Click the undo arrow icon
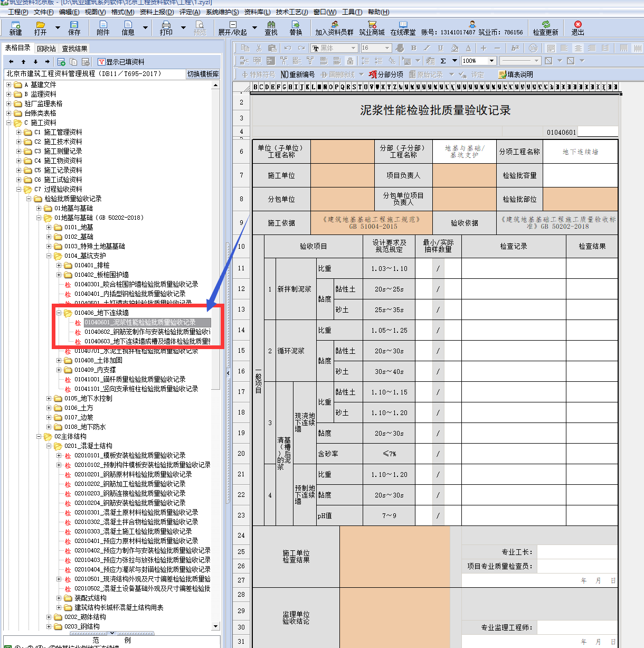The image size is (644, 648). (288, 48)
